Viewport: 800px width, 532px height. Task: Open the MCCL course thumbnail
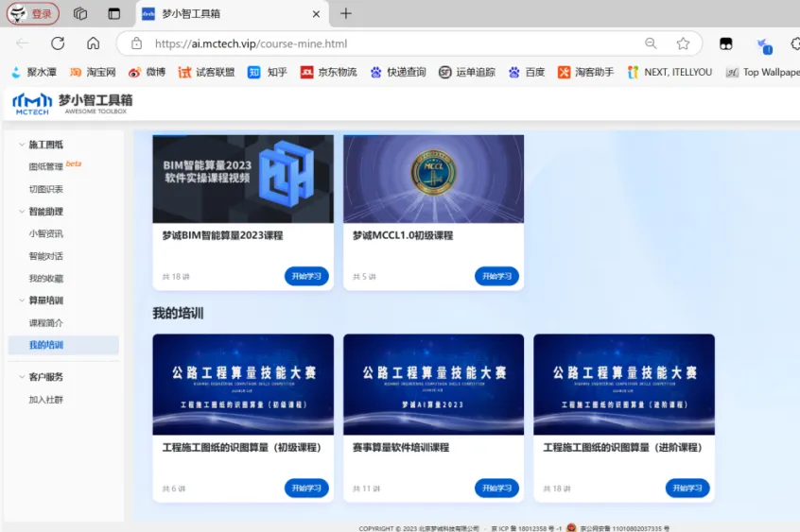[x=434, y=179]
